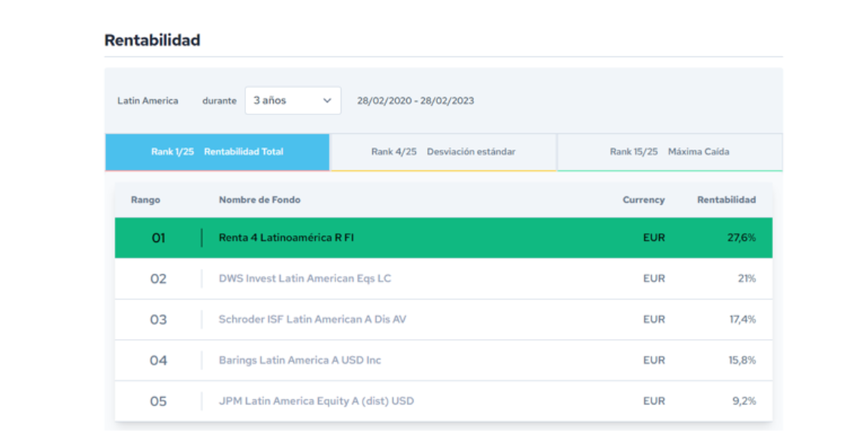This screenshot has height=442, width=868.
Task: Click the Rango column header
Action: tap(145, 200)
